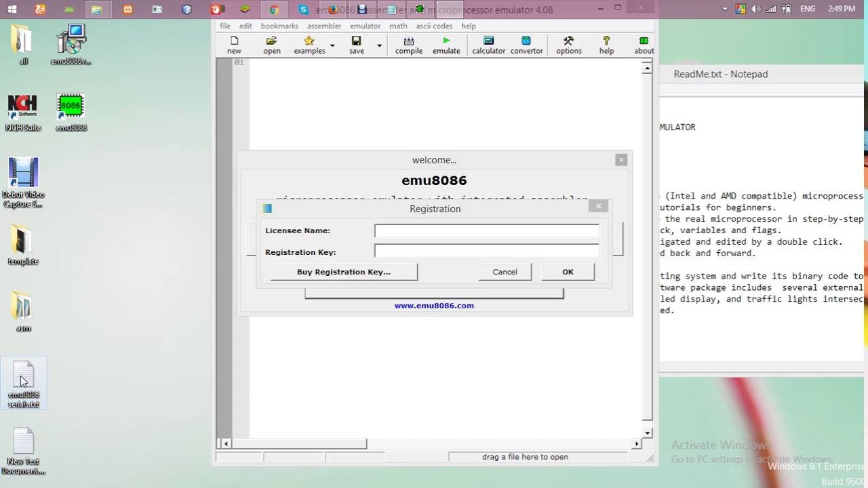The height and width of the screenshot is (488, 868).
Task: Show hidden tray icons arrow
Action: (x=725, y=9)
